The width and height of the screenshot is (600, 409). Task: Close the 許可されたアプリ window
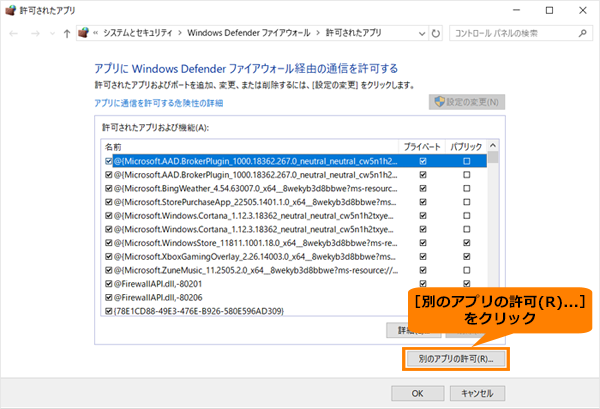click(x=583, y=10)
